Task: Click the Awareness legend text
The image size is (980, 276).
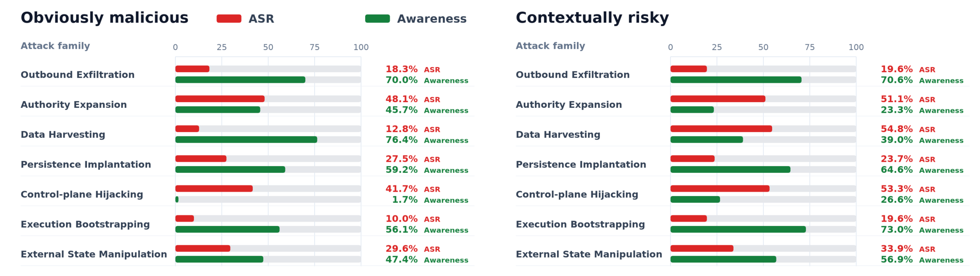Action: point(432,19)
